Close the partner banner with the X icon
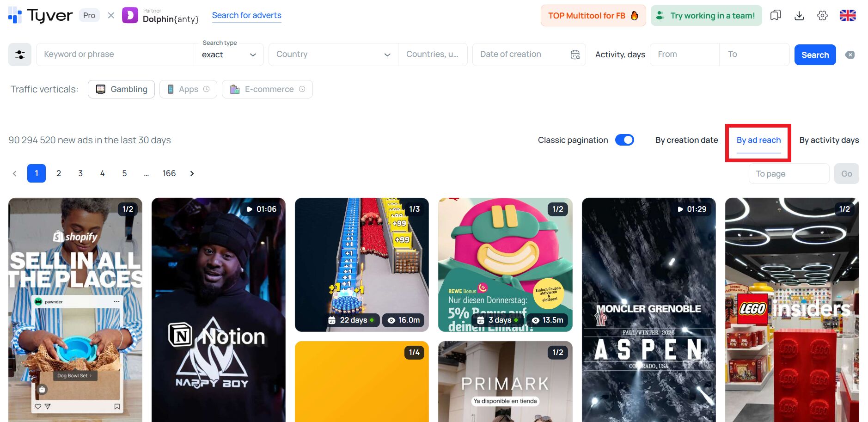 (x=111, y=15)
